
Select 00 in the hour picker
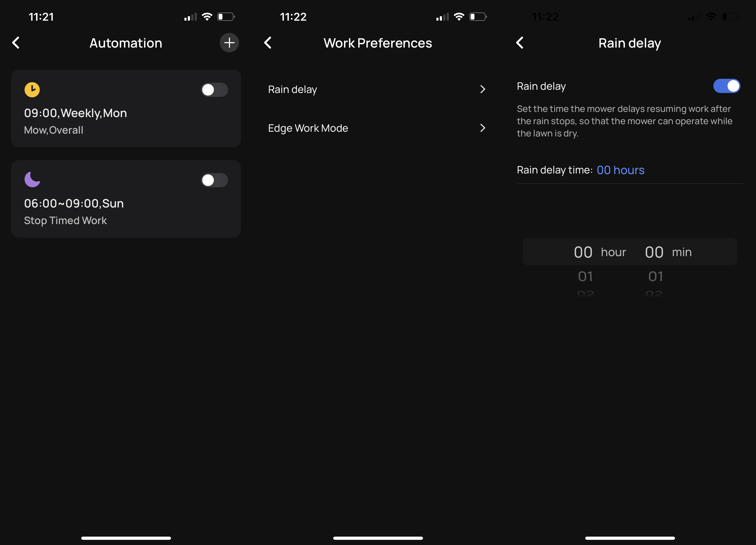583,252
